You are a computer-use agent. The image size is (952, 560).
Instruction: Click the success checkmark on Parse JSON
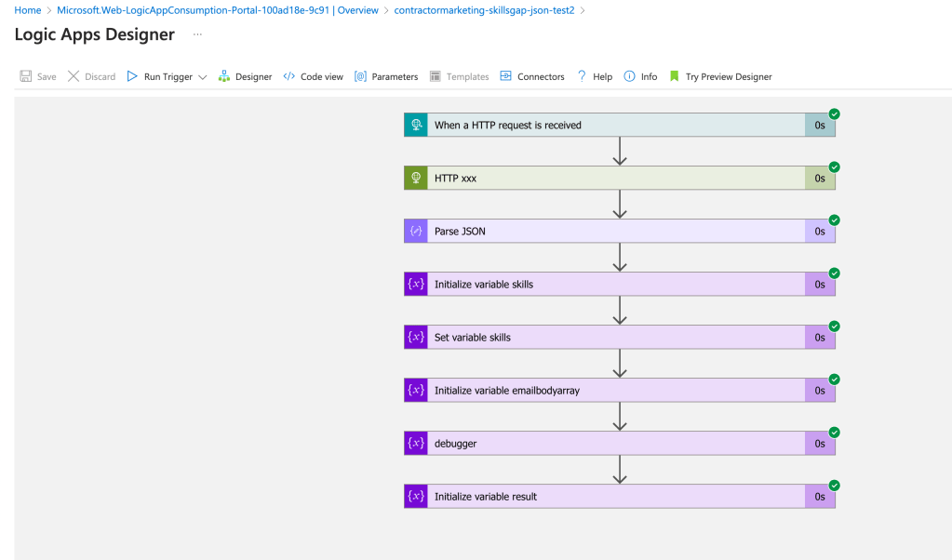(834, 220)
